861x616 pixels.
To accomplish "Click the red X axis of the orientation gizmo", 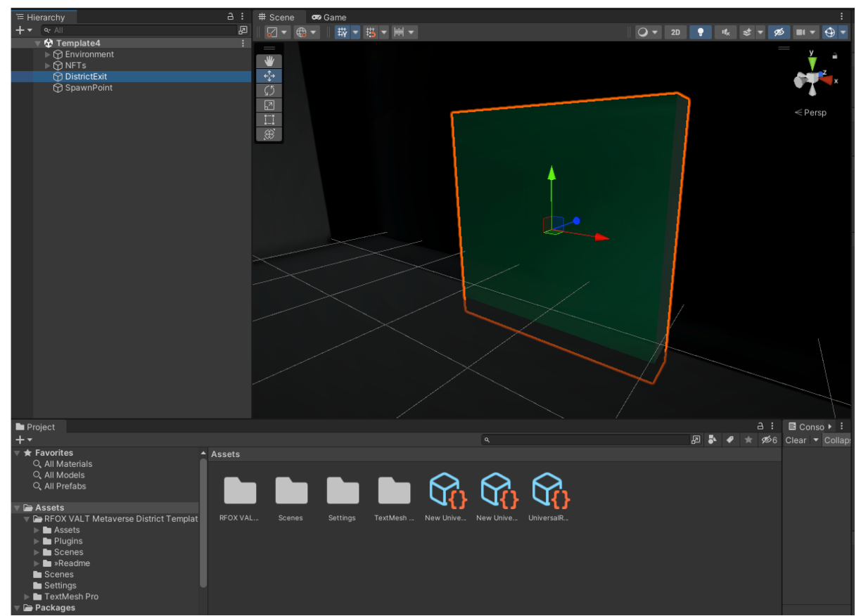I will pyautogui.click(x=825, y=79).
